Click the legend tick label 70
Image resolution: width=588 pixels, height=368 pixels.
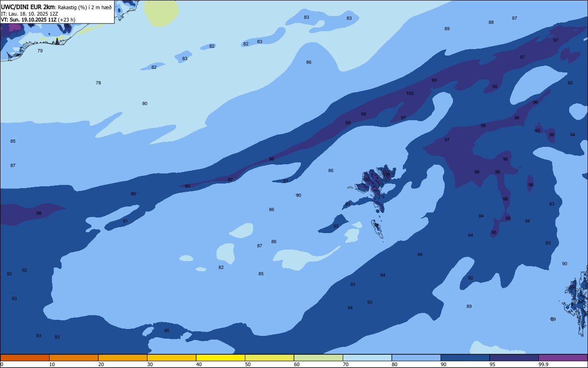coord(345,364)
